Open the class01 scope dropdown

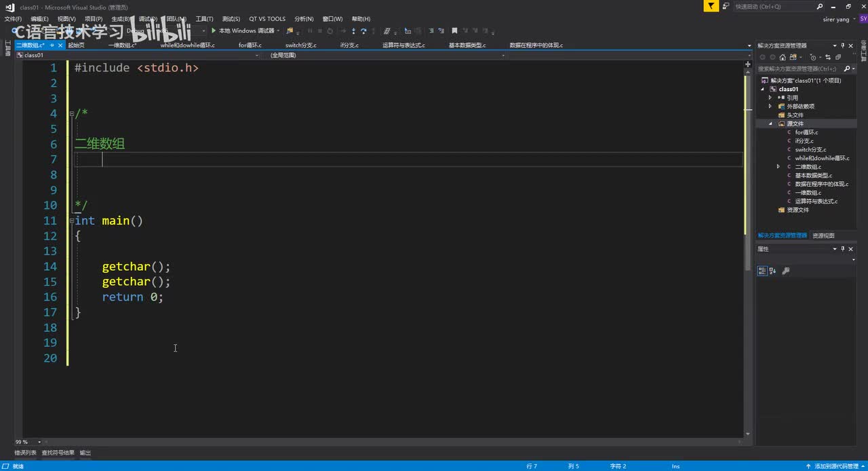click(256, 55)
